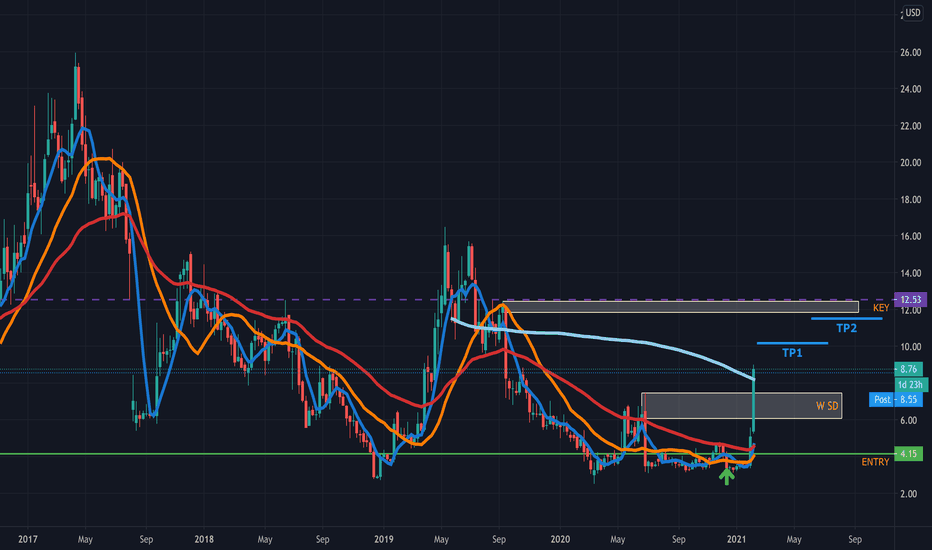Select the green up-arrow marker on the chart
The image size is (932, 550).
coord(726,476)
